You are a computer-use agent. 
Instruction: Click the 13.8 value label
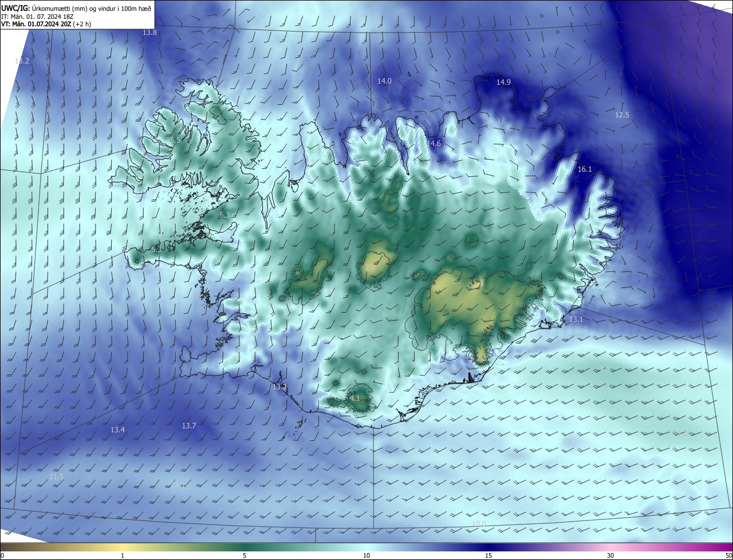(x=149, y=33)
